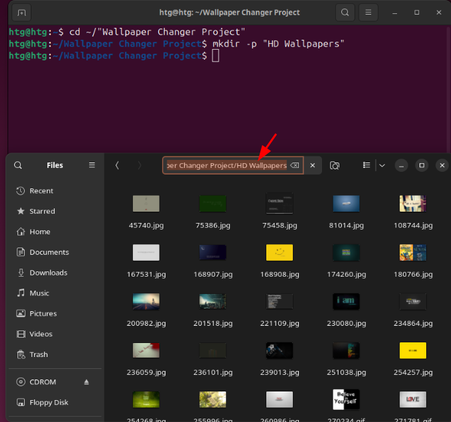The width and height of the screenshot is (451, 422).
Task: Minimize the Files window
Action: click(x=401, y=165)
